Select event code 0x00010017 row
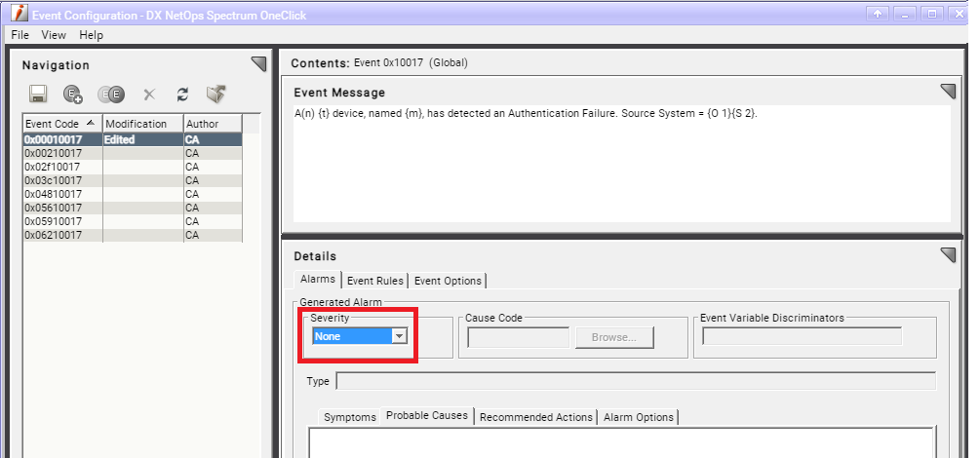Screen dimensions: 980x458 click(x=133, y=139)
